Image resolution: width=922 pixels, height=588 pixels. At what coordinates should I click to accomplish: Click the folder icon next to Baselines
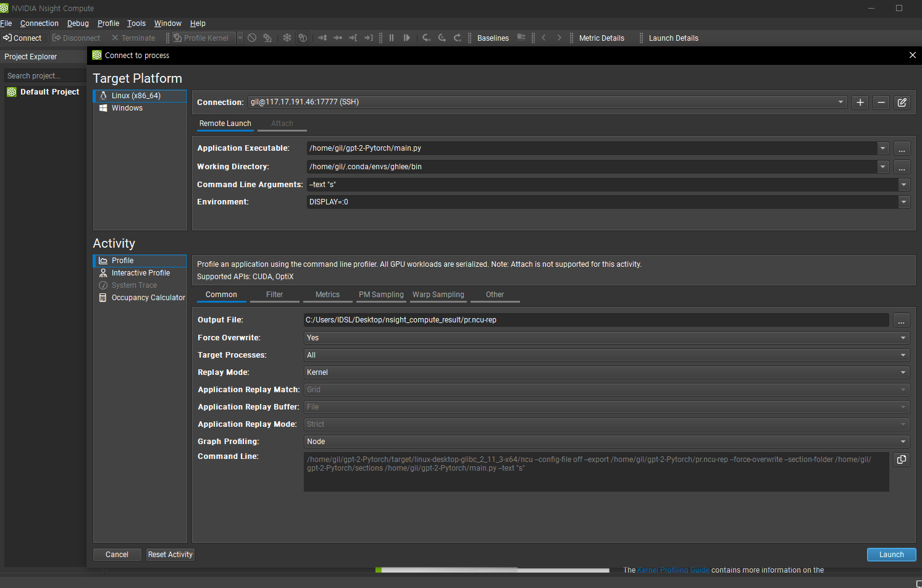pyautogui.click(x=521, y=38)
